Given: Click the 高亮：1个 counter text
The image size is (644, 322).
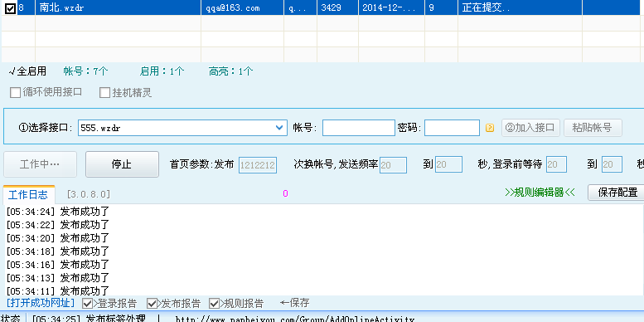Looking at the screenshot, I should 230,71.
